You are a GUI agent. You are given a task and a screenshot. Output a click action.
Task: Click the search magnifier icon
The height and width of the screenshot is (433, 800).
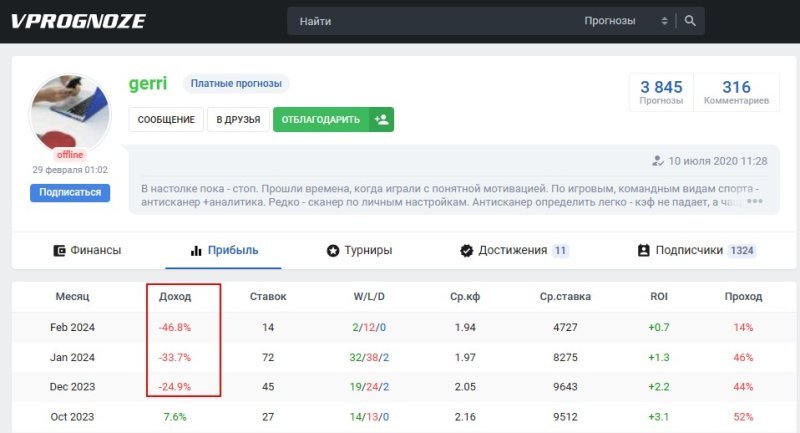coord(690,21)
